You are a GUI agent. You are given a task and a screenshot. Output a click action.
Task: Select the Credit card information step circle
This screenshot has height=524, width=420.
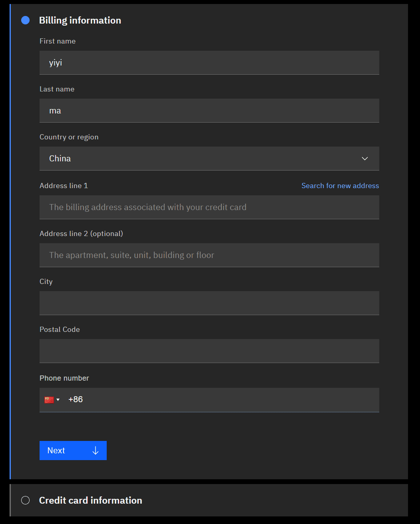coord(26,500)
